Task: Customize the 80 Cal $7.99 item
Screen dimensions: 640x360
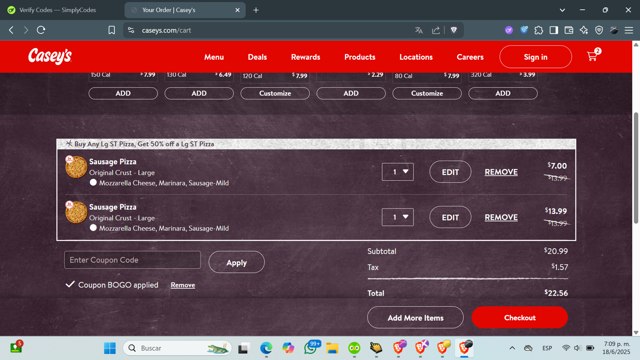Action: [427, 93]
